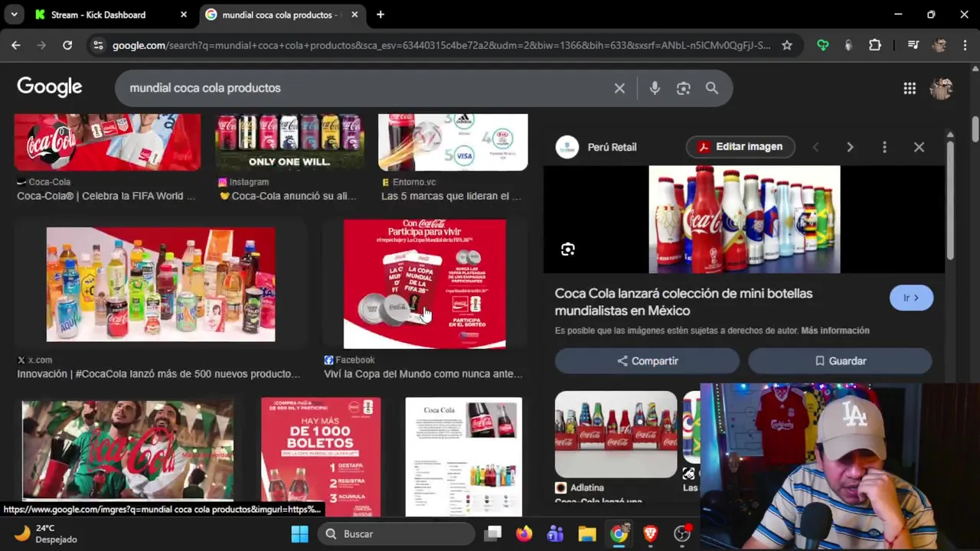Save the image with Guardar

click(x=840, y=360)
